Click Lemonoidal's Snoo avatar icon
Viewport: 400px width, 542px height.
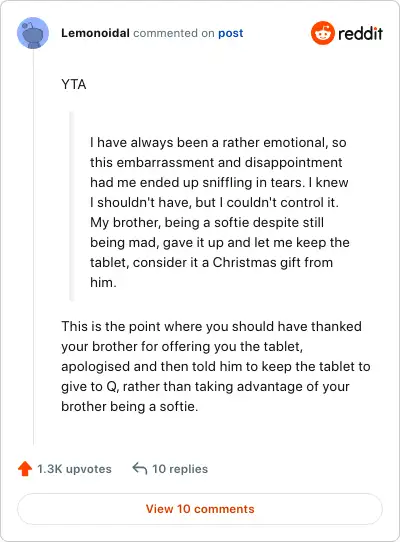(x=33, y=33)
